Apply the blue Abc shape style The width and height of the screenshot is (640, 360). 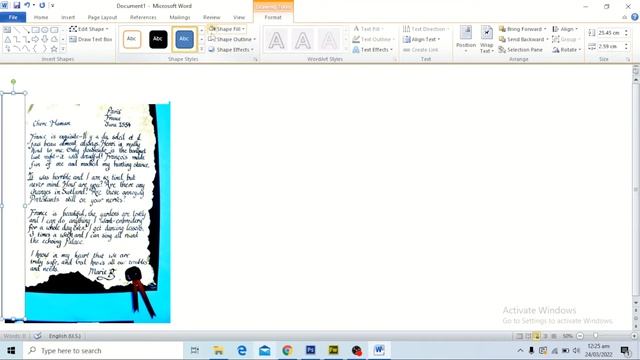(184, 39)
